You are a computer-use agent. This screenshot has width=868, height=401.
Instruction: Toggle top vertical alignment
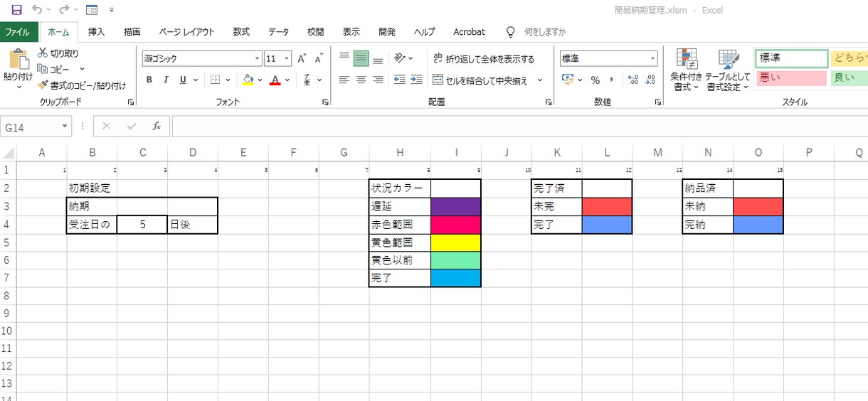[x=344, y=58]
